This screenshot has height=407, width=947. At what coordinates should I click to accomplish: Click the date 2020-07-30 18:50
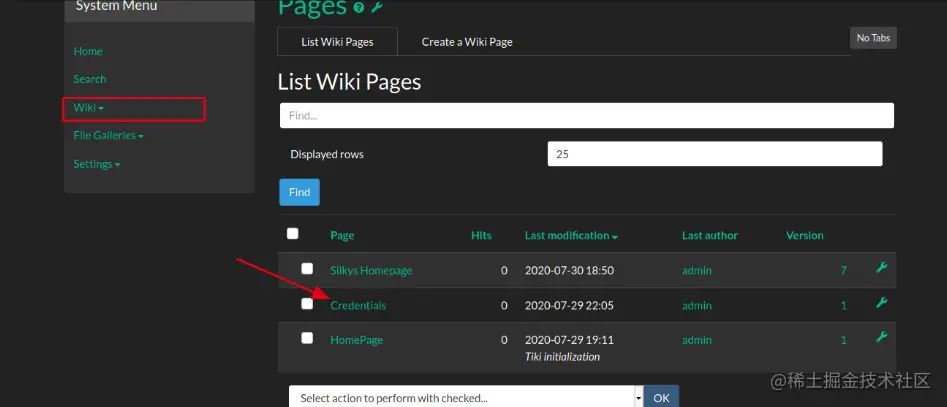(x=570, y=270)
